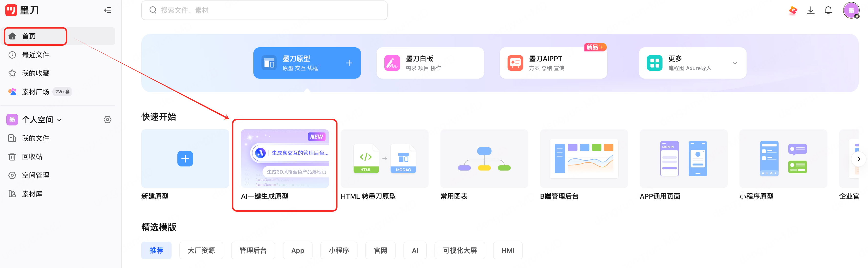Click the 墨刀 logo
868x268 pixels.
[x=22, y=10]
